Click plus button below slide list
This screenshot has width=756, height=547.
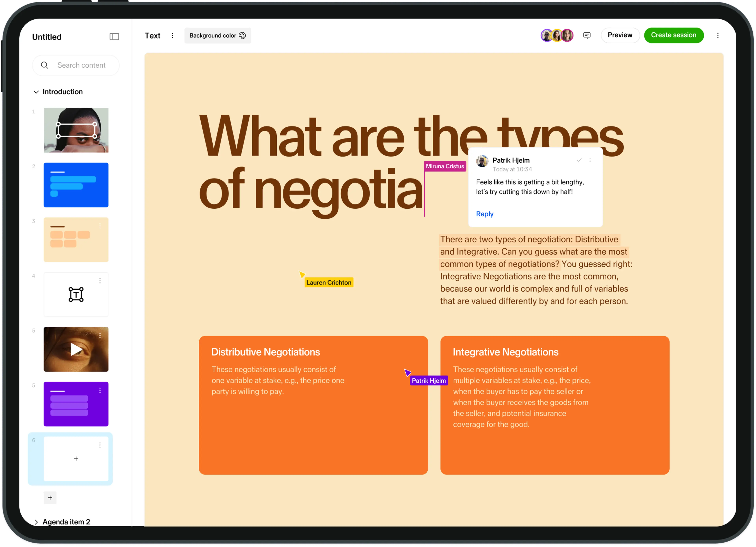coord(50,498)
